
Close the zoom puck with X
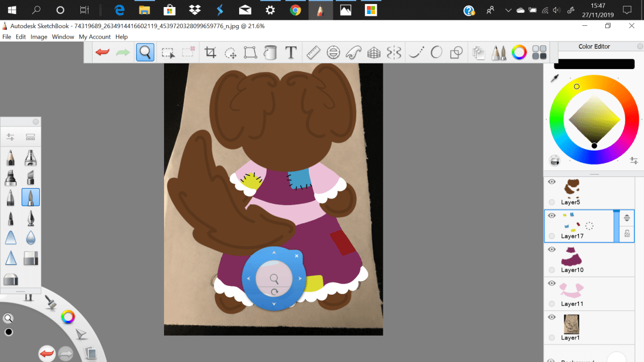click(297, 256)
